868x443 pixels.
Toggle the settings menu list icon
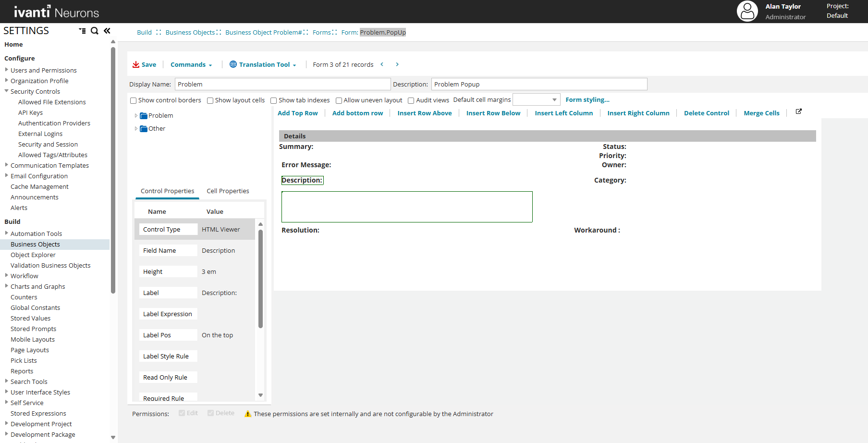[x=82, y=31]
